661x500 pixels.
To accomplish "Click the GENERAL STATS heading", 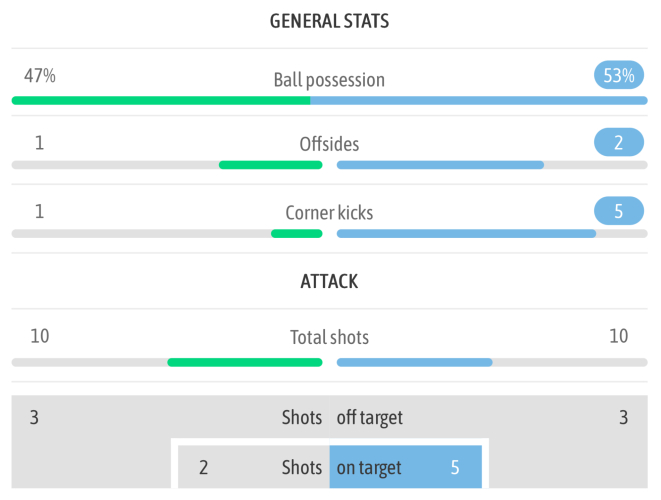I will pos(329,21).
